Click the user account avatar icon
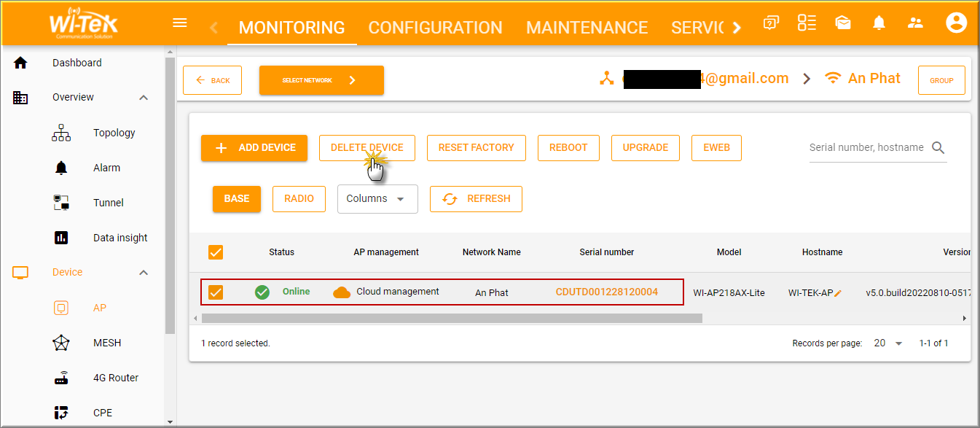The height and width of the screenshot is (428, 980). (x=955, y=23)
